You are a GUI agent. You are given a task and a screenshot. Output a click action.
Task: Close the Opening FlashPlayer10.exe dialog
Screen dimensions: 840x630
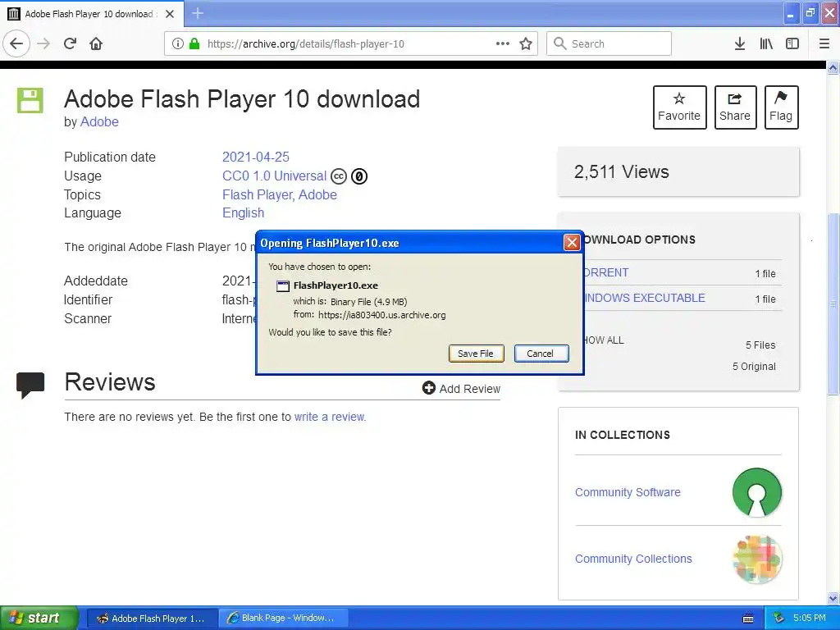572,243
